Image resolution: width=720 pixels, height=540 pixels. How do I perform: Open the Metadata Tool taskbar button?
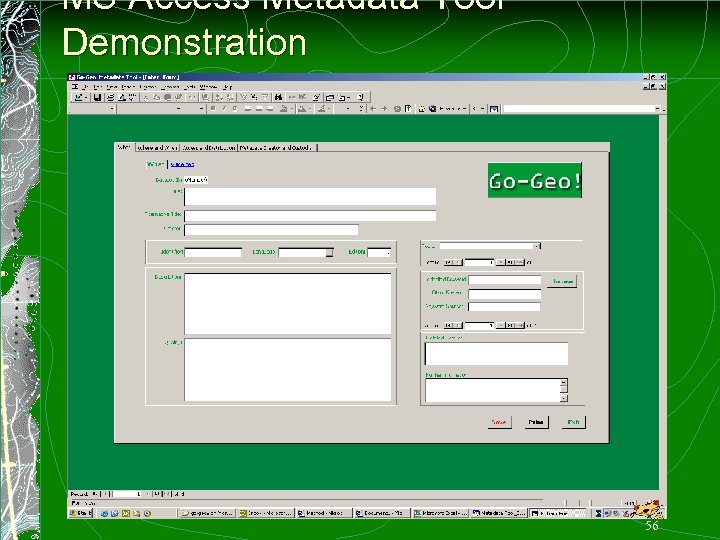pyautogui.click(x=499, y=513)
